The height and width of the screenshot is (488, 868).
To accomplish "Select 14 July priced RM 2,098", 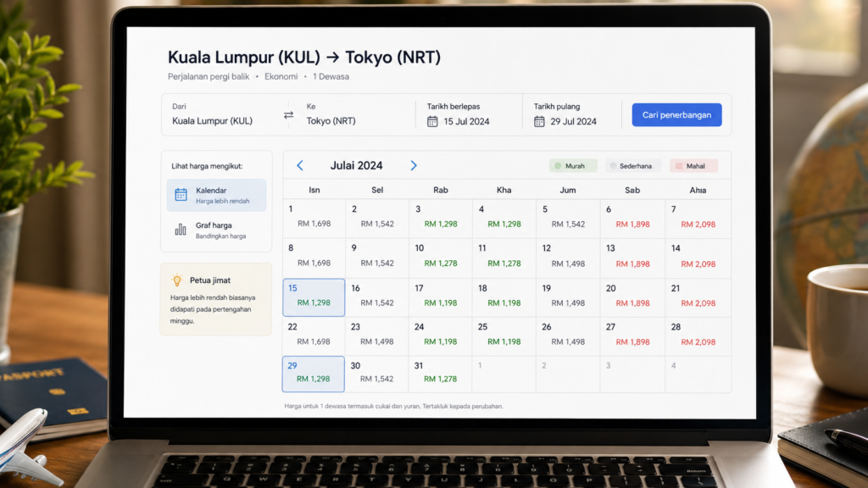I will tap(698, 258).
